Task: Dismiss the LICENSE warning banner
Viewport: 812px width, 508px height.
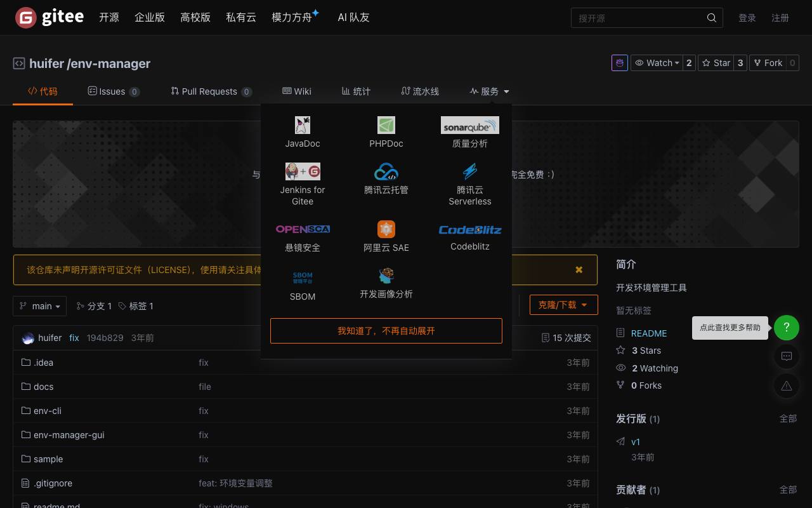Action: pos(579,270)
